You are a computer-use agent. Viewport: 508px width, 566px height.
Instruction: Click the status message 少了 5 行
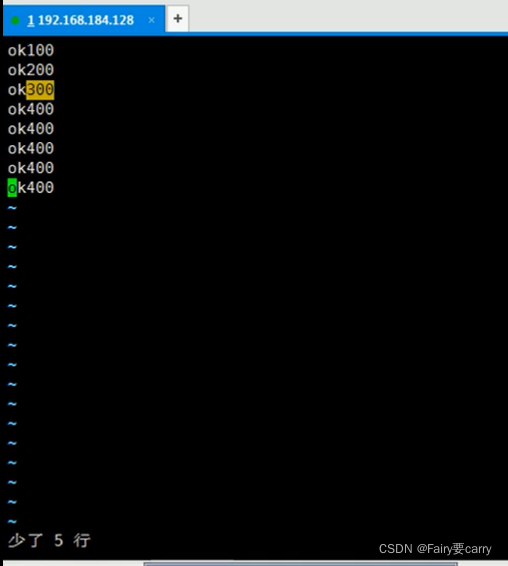[x=49, y=540]
